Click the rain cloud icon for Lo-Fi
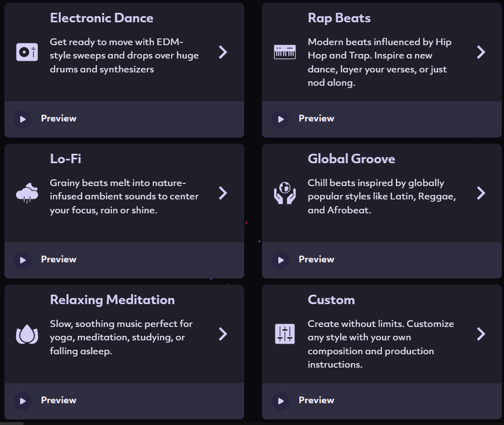The width and height of the screenshot is (504, 425). pos(27,193)
